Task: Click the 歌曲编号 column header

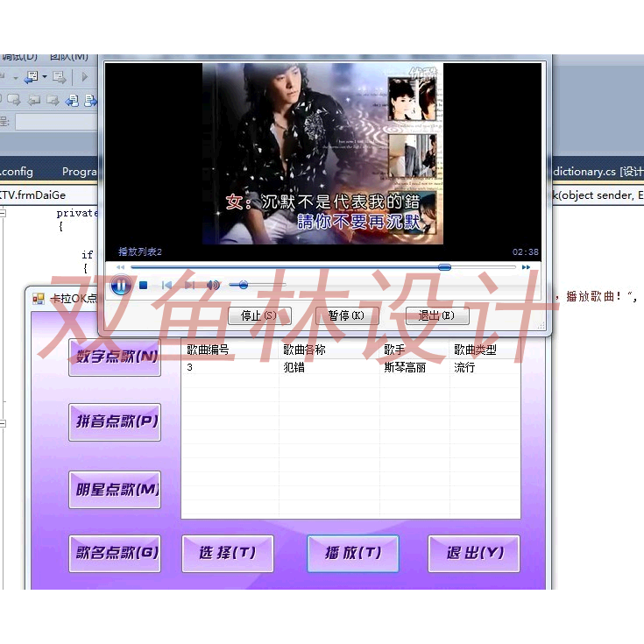Action: click(230, 350)
